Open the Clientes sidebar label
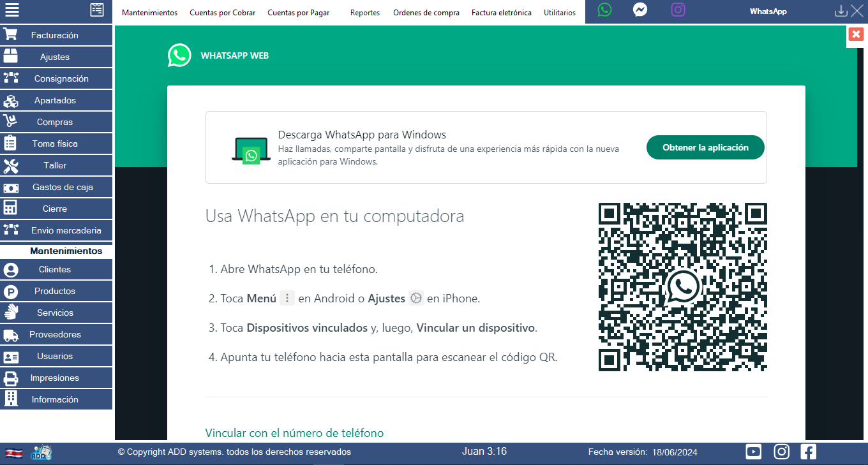Image resolution: width=868 pixels, height=465 pixels. coord(55,269)
